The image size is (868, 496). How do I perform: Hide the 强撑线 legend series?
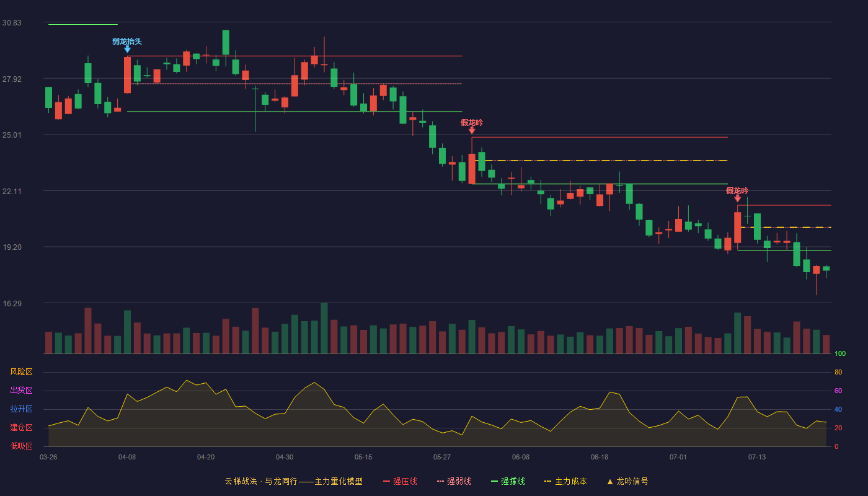coord(508,481)
